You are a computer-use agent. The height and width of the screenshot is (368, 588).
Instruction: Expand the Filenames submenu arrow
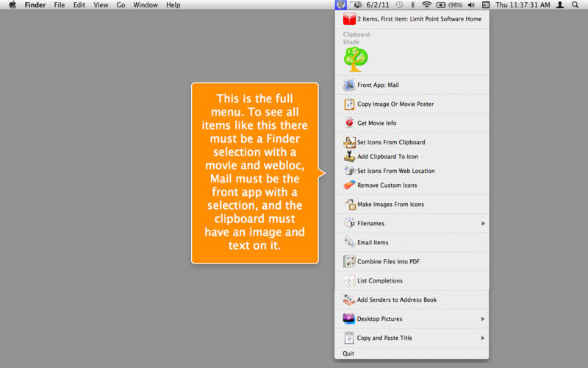(x=483, y=224)
